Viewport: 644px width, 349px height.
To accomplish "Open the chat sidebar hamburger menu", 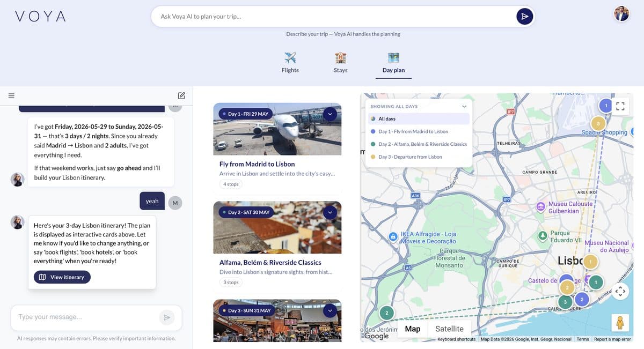I will click(x=11, y=96).
